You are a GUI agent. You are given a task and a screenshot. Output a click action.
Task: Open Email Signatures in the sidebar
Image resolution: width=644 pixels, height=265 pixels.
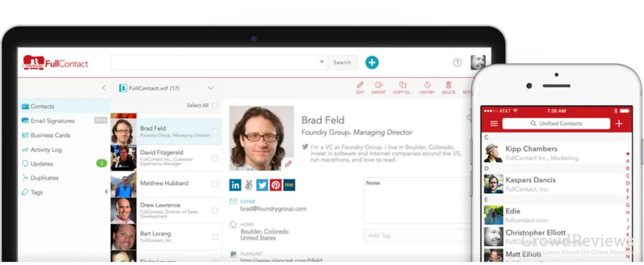53,121
